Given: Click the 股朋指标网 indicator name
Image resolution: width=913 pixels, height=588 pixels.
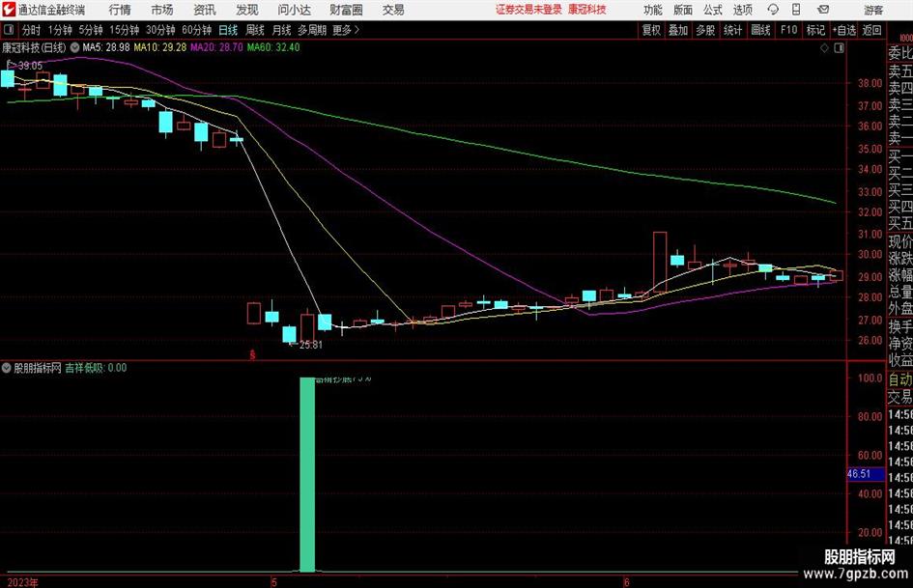Looking at the screenshot, I should click(38, 368).
